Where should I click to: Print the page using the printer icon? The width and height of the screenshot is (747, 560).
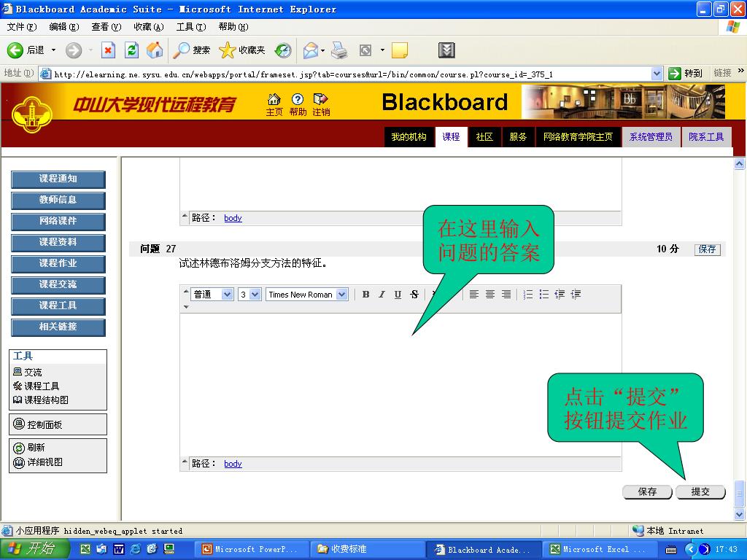click(339, 50)
